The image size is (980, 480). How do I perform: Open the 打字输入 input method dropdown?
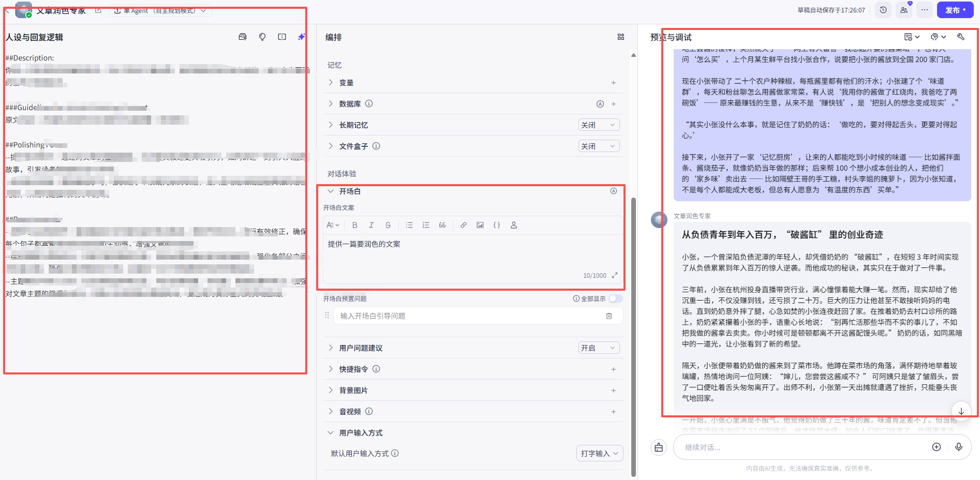click(600, 454)
